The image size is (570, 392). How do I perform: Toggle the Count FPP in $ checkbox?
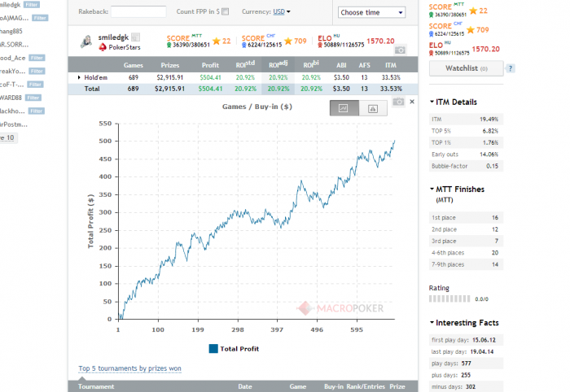click(x=226, y=11)
